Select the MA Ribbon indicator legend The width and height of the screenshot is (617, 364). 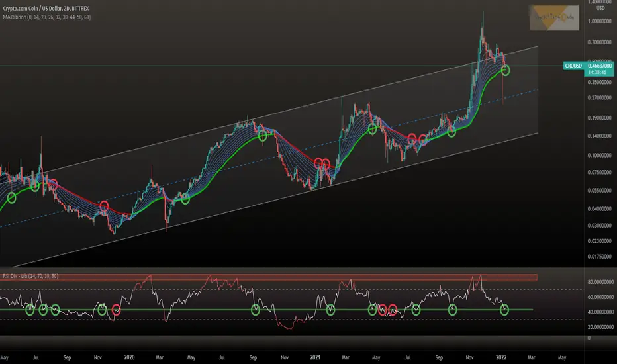tap(46, 17)
